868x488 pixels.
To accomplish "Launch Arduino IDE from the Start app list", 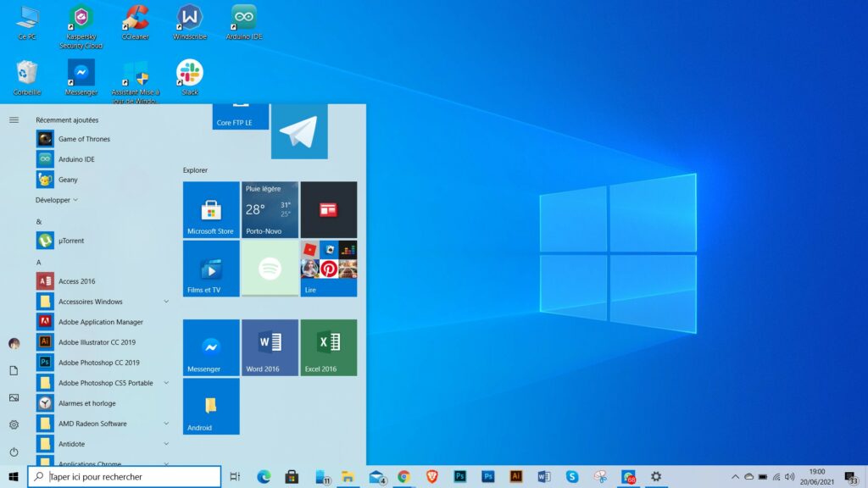I will [103, 159].
